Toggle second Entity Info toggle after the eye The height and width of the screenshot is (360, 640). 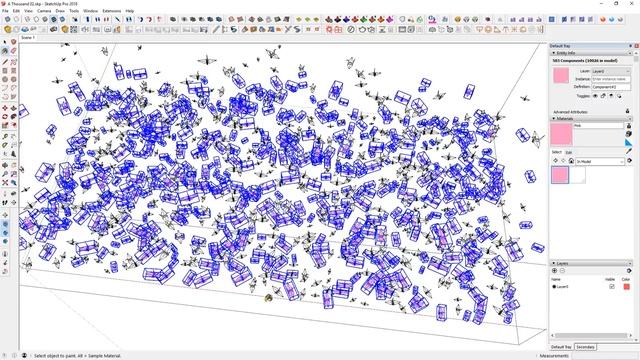603,96
